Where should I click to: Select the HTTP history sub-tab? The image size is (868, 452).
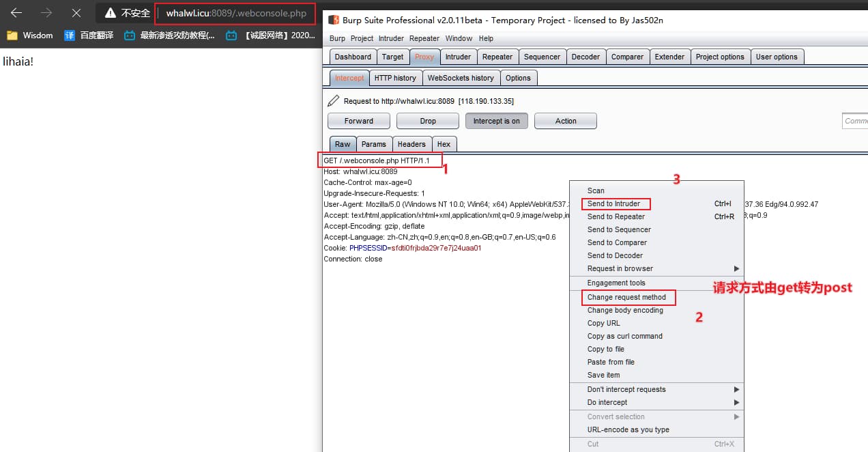click(395, 78)
